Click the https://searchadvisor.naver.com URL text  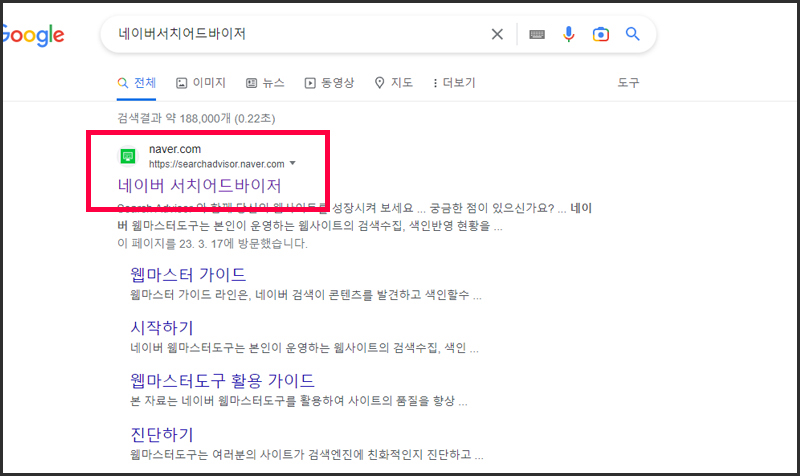(217, 164)
